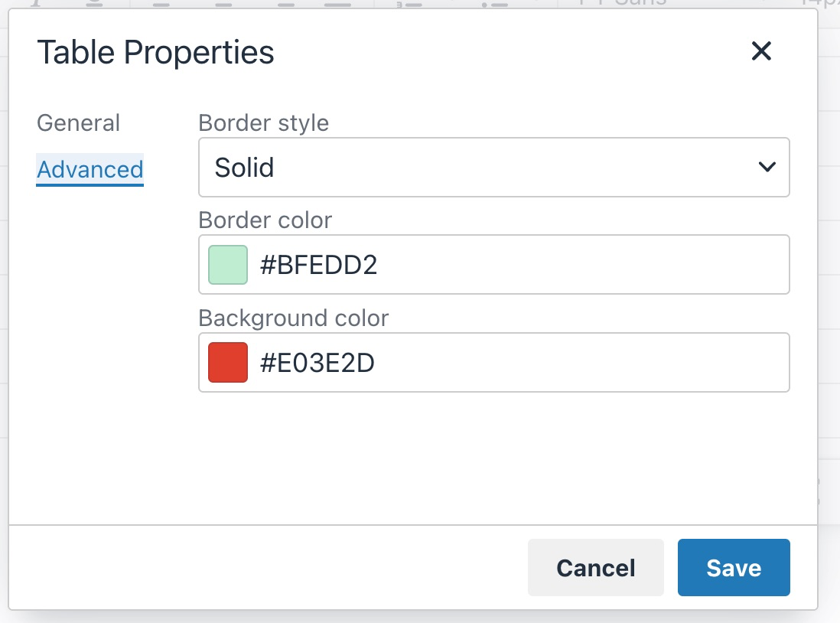Screen dimensions: 840x623
Task: Click the chevron arrow in Border style
Action: (x=767, y=167)
